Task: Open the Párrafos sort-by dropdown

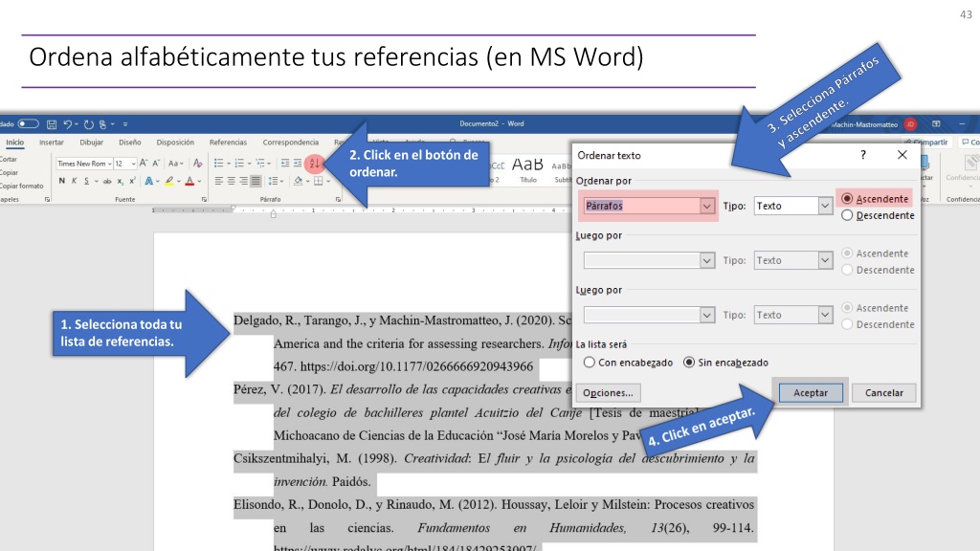Action: tap(707, 206)
